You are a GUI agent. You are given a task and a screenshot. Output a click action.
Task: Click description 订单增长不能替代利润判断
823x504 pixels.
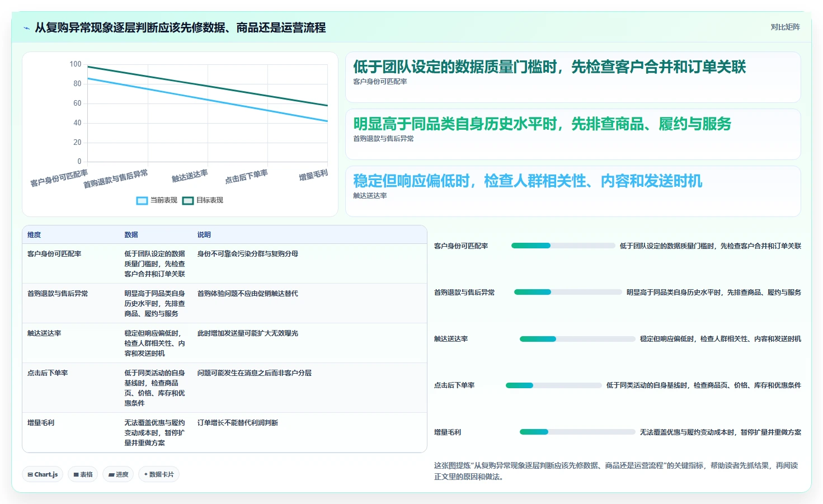(x=237, y=423)
